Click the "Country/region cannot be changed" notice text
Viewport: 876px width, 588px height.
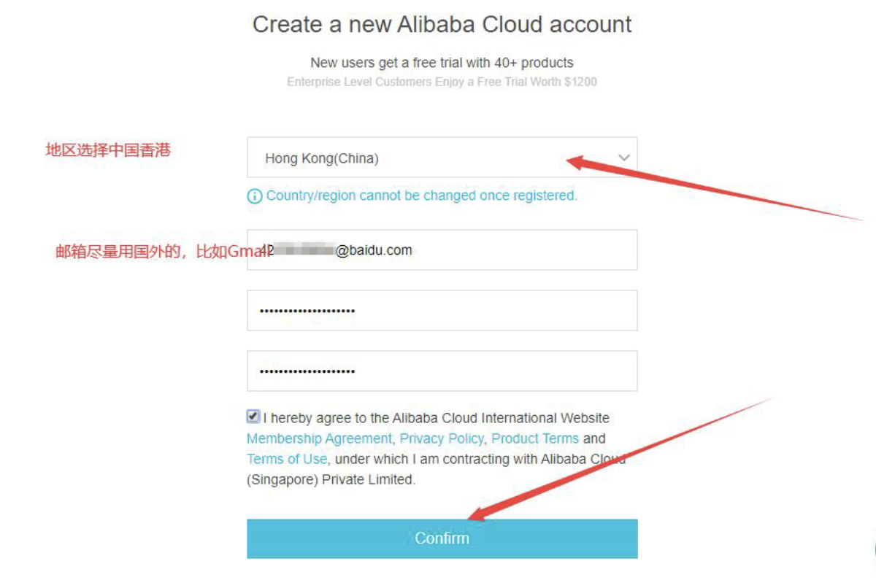coord(421,196)
